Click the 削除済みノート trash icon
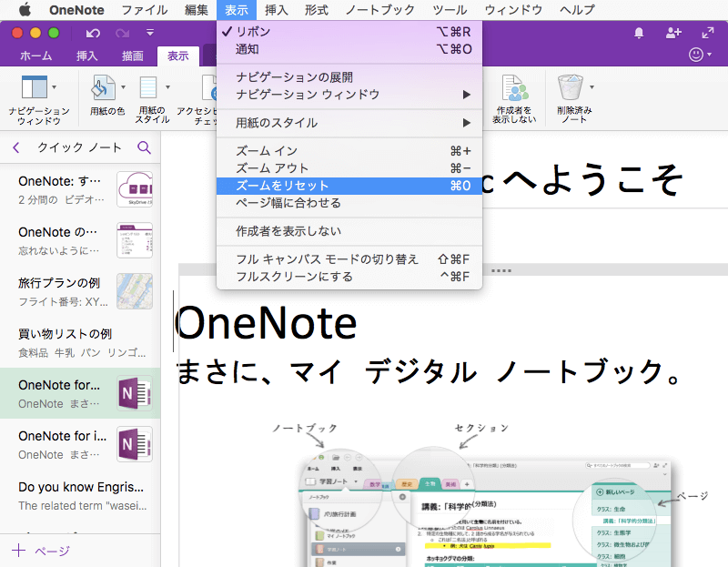728x567 pixels. coord(571,86)
